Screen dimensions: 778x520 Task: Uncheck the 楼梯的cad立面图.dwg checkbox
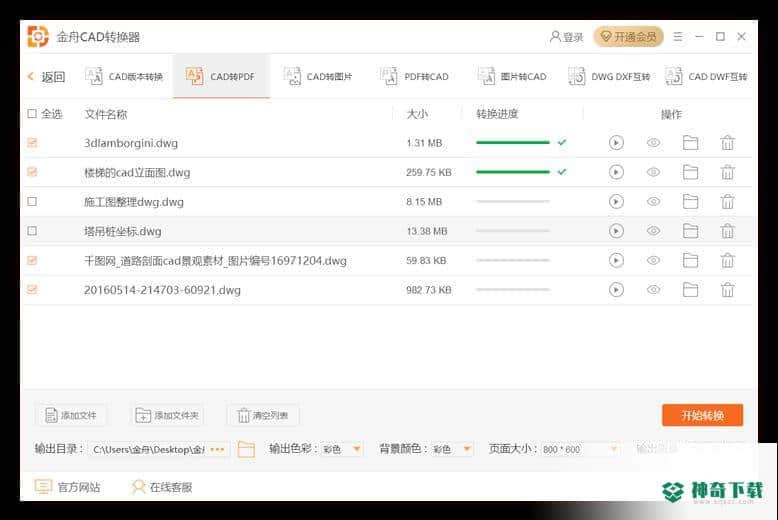(x=32, y=172)
